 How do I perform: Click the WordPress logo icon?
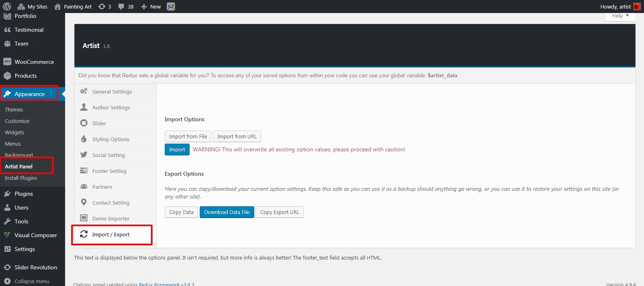point(7,7)
